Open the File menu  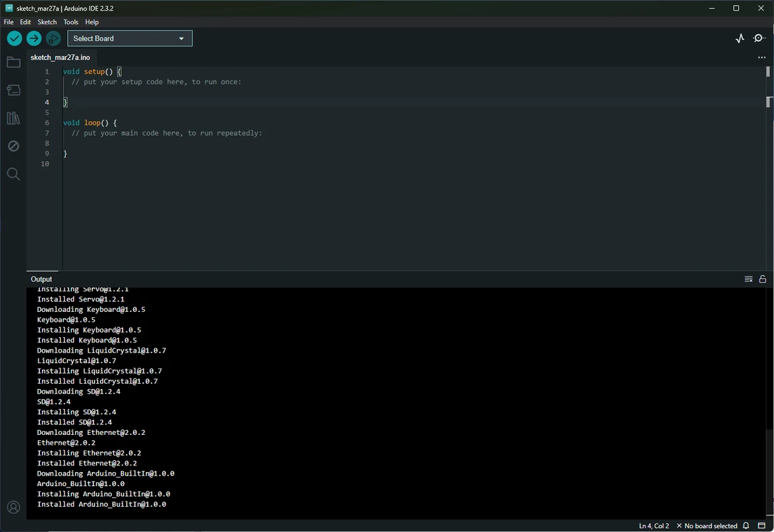coord(9,22)
